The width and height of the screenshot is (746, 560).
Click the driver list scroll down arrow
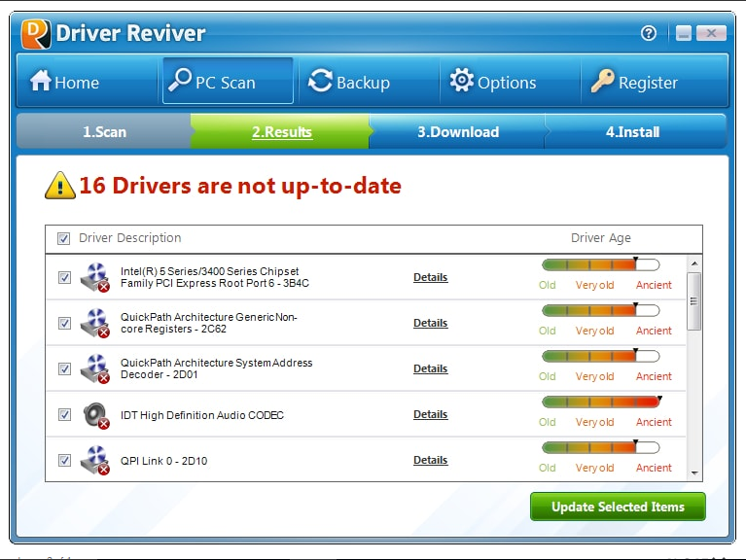(x=694, y=473)
